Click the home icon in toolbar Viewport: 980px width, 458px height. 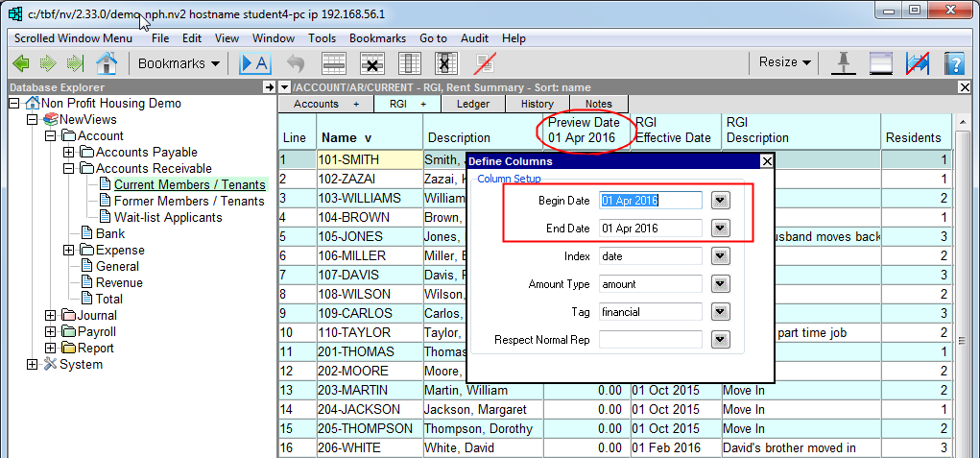pos(106,63)
